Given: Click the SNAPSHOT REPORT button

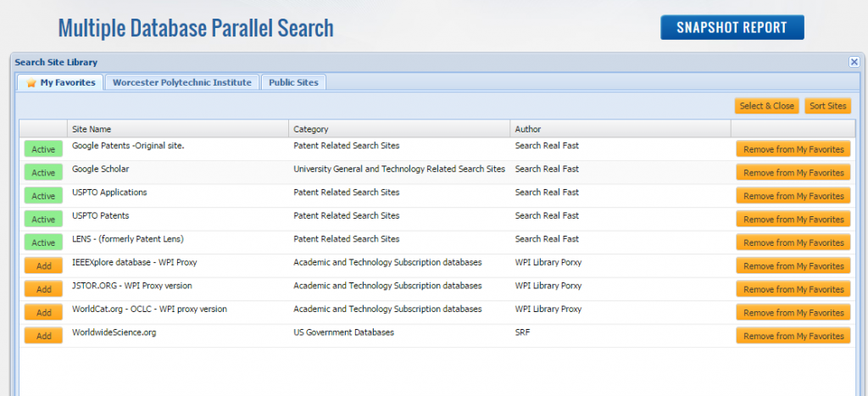Looking at the screenshot, I should pyautogui.click(x=732, y=27).
